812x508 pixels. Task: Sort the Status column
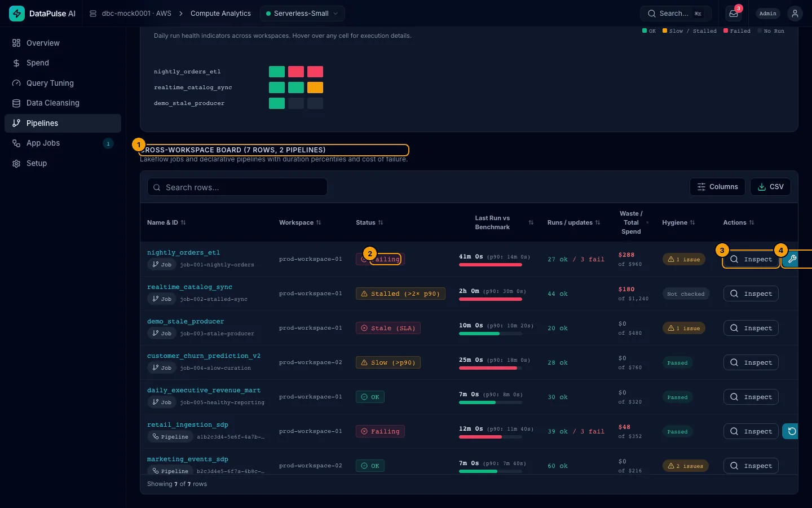(x=381, y=222)
